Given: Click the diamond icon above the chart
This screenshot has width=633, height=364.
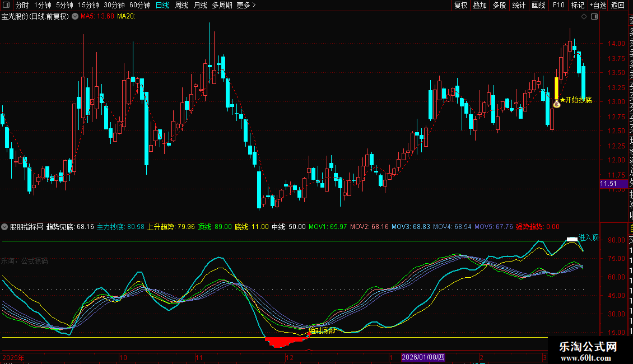Looking at the screenshot, I should coord(584,17).
